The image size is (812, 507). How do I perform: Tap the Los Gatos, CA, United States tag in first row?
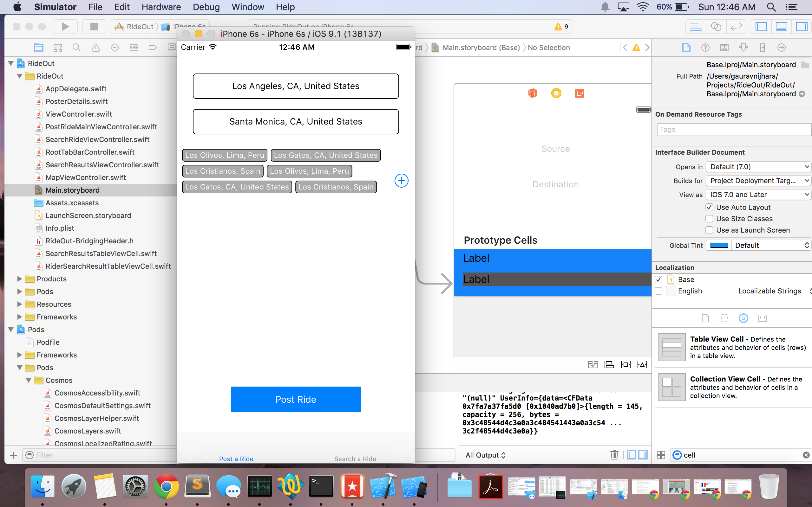[x=325, y=155]
